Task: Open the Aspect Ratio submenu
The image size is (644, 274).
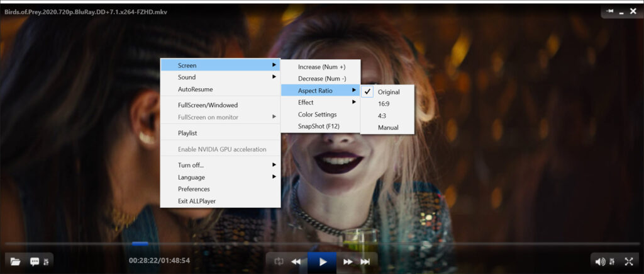Action: coord(320,91)
